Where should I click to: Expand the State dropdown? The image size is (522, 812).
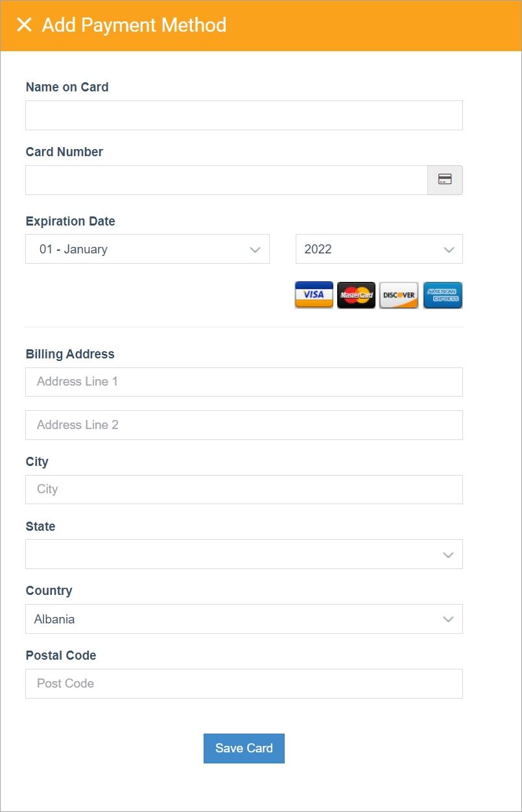coord(244,554)
